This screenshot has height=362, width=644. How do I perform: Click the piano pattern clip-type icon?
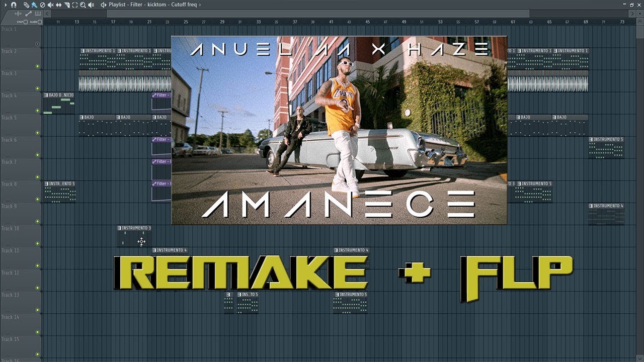38,14
